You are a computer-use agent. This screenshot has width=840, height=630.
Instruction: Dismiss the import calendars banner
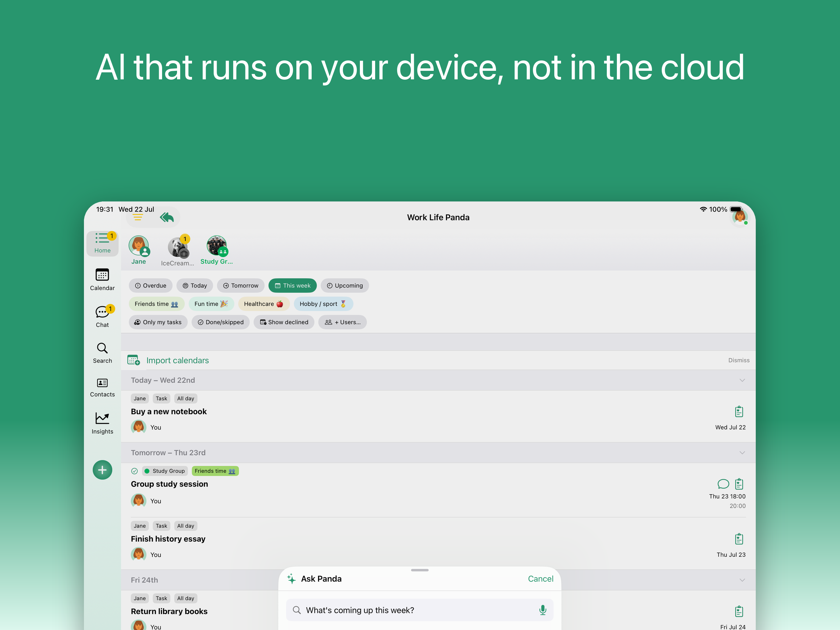pyautogui.click(x=739, y=360)
